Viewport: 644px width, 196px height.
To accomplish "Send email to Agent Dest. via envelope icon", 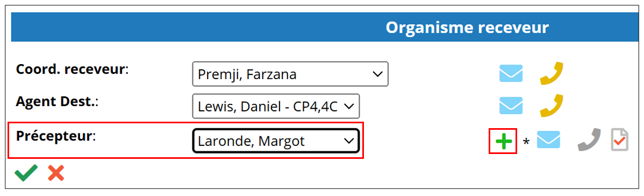I will click(x=511, y=106).
